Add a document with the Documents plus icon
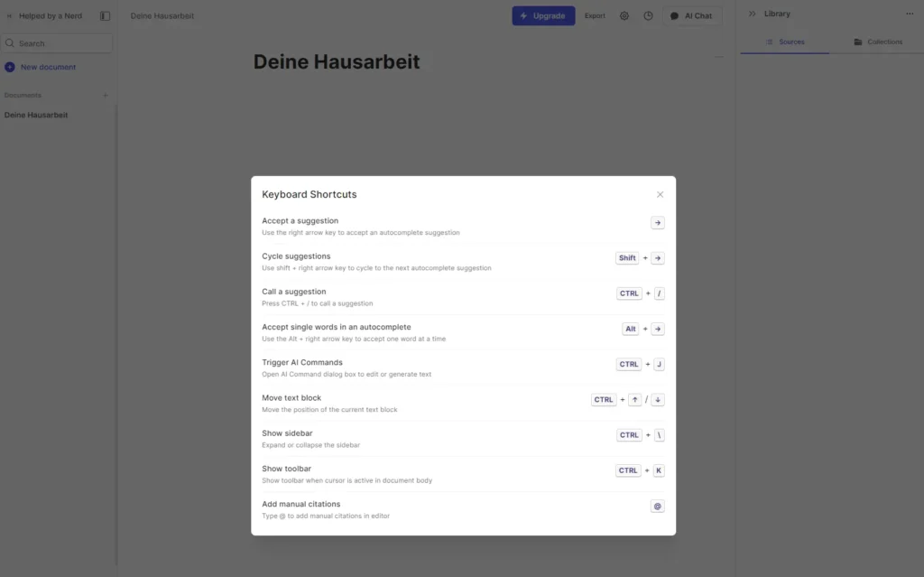Viewport: 924px width, 577px height. tap(105, 96)
